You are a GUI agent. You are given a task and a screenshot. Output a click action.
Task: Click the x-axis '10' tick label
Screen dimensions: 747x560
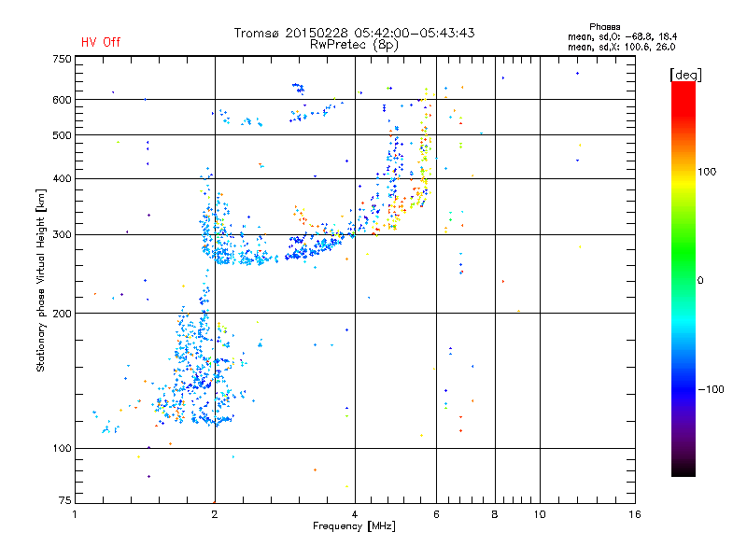pyautogui.click(x=540, y=514)
